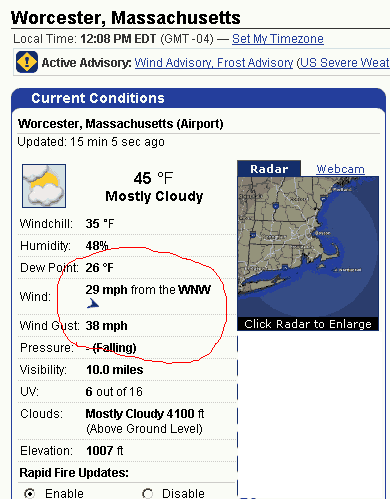Click the 29 mph wind speed value
390x499 pixels.
point(106,290)
